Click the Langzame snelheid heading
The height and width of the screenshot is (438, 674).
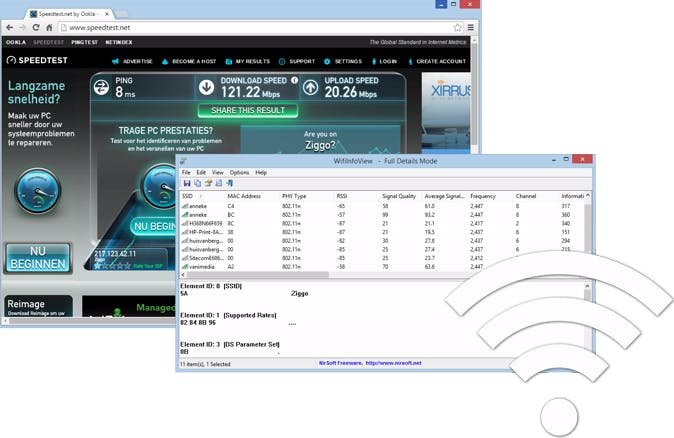pos(37,92)
